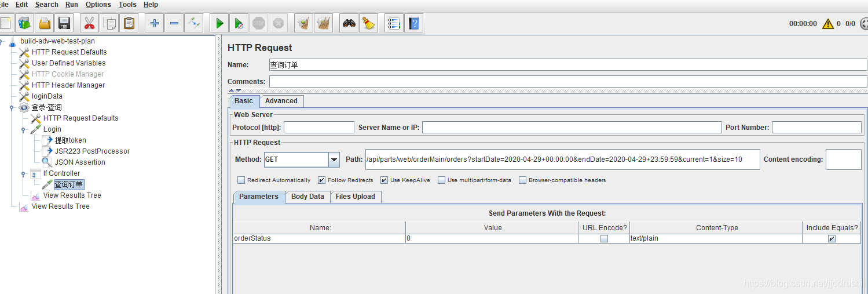The image size is (868, 294).
Task: Switch to the Body Data tab
Action: point(307,197)
